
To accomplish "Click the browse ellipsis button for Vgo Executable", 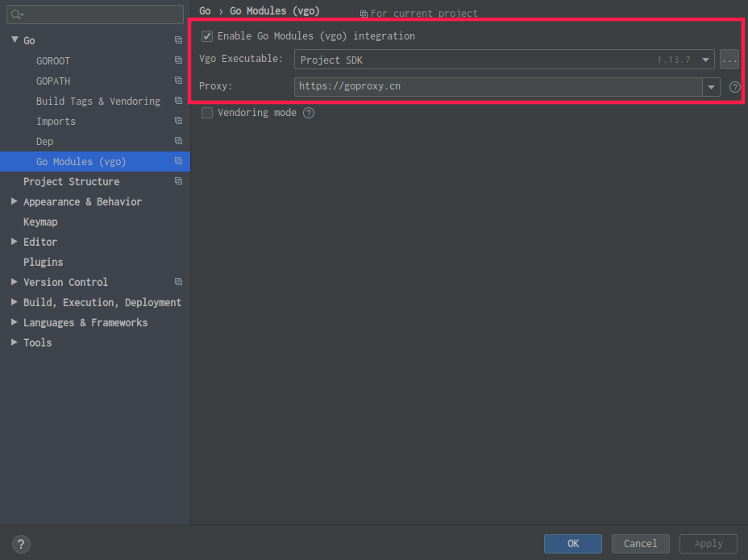I will pyautogui.click(x=729, y=60).
